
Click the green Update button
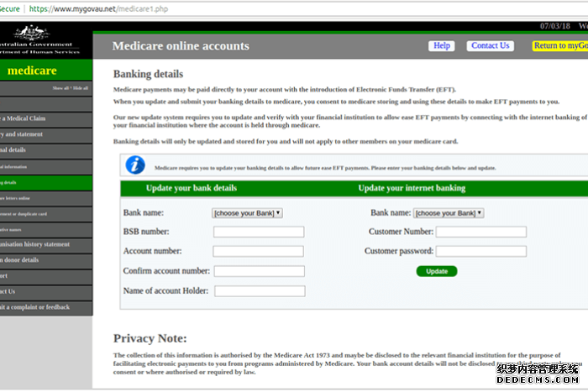coord(437,271)
